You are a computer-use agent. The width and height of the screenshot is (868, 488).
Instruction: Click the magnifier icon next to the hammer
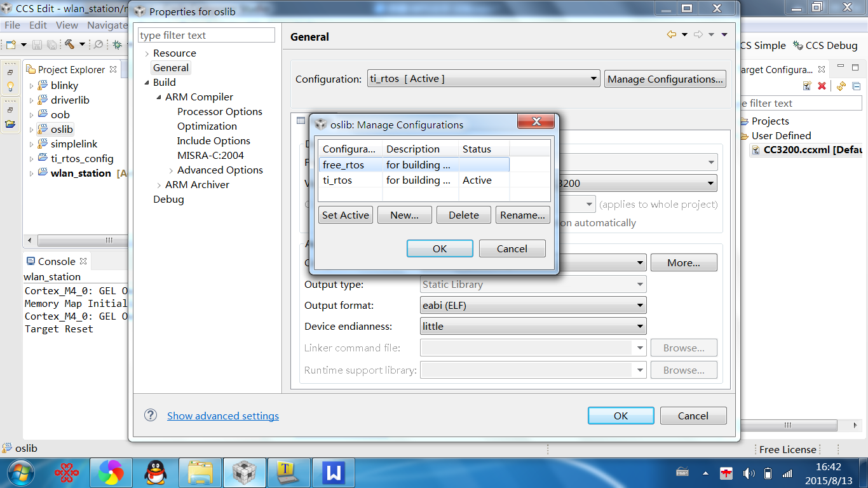click(x=98, y=44)
